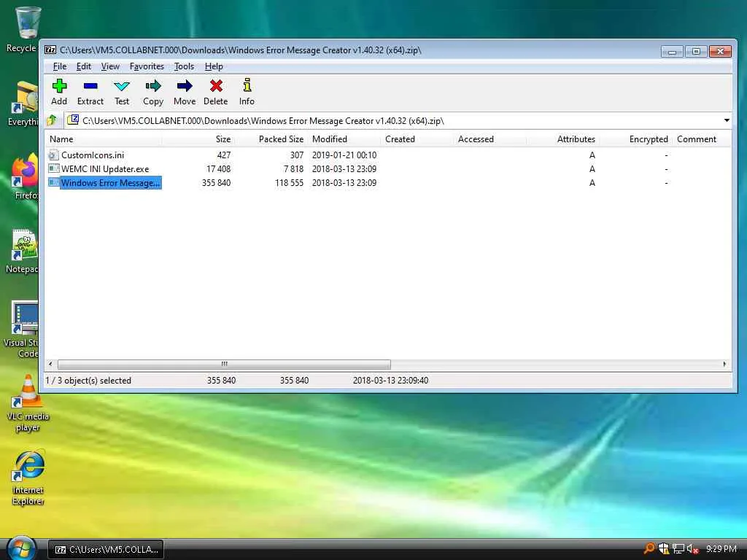747x560 pixels.
Task: Click the CustomIcons.ini file icon
Action: (x=53, y=155)
